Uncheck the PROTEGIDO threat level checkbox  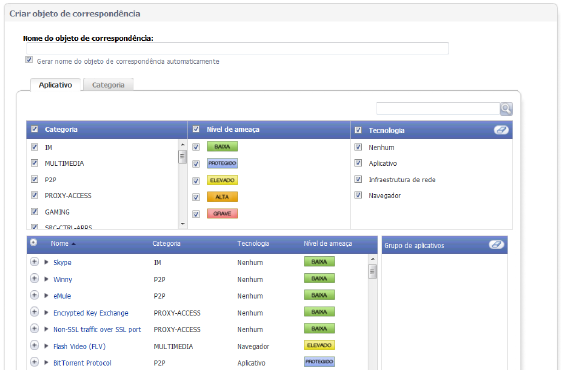[196, 164]
